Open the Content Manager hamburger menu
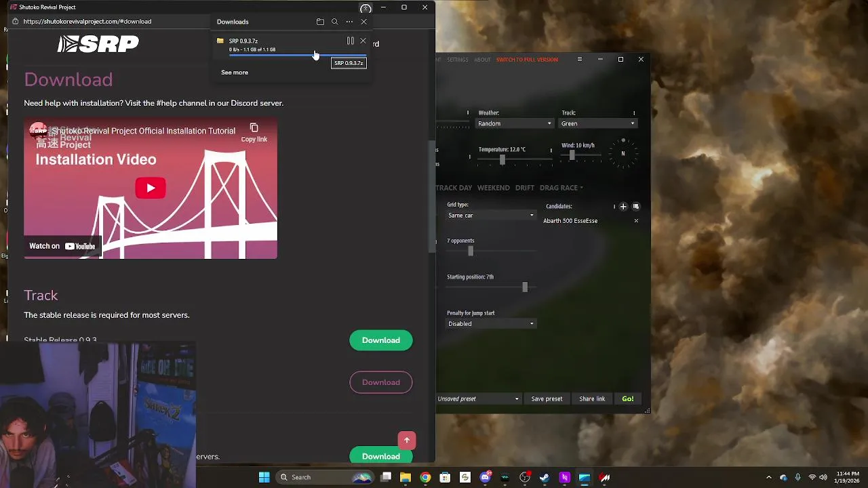Viewport: 868px width, 488px height. pos(579,60)
